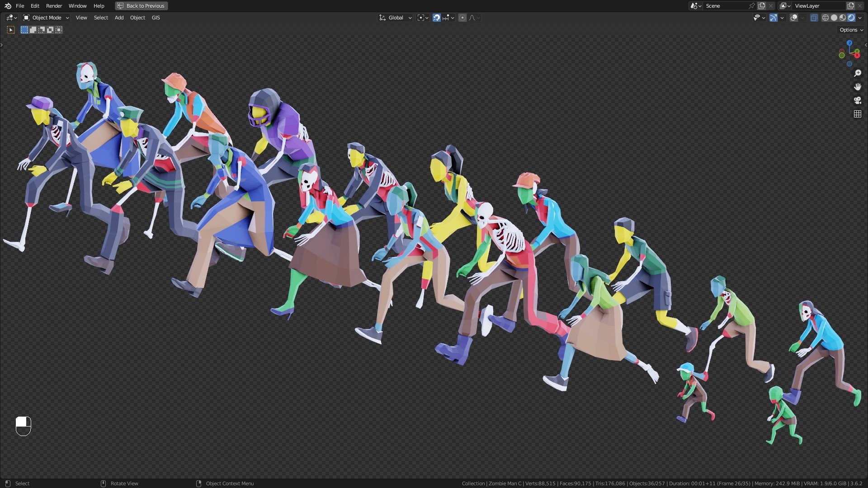Screen dimensions: 868x488
Task: Click the Z axis on navigation gizmo
Action: pyautogui.click(x=849, y=43)
